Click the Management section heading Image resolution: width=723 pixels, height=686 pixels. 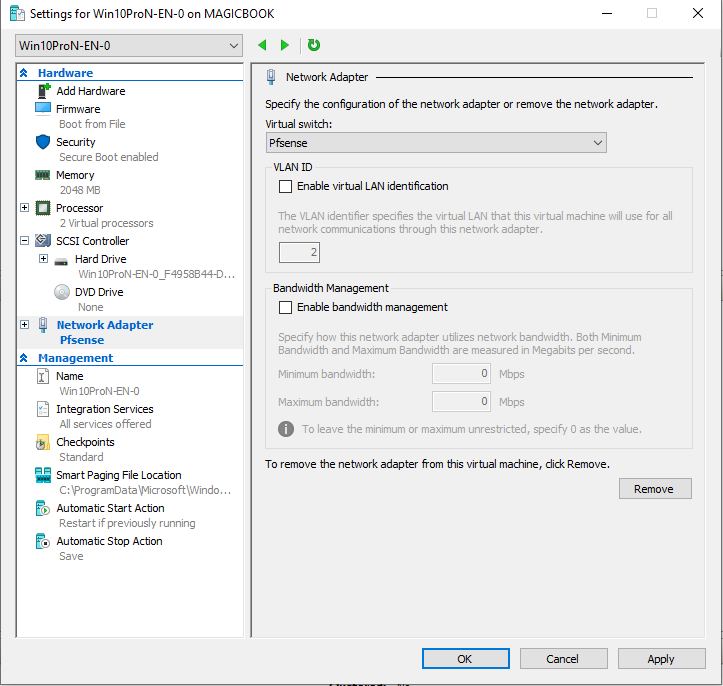(76, 358)
